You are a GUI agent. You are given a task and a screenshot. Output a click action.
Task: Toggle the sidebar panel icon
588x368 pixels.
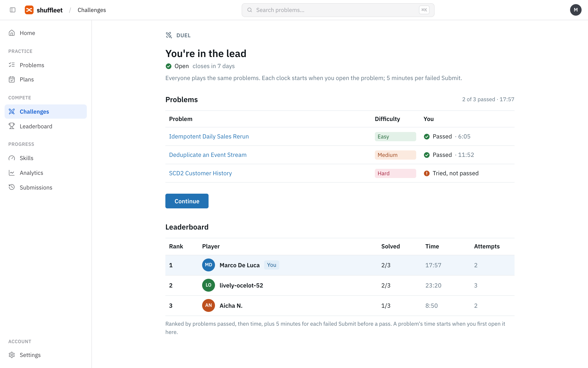(x=13, y=10)
